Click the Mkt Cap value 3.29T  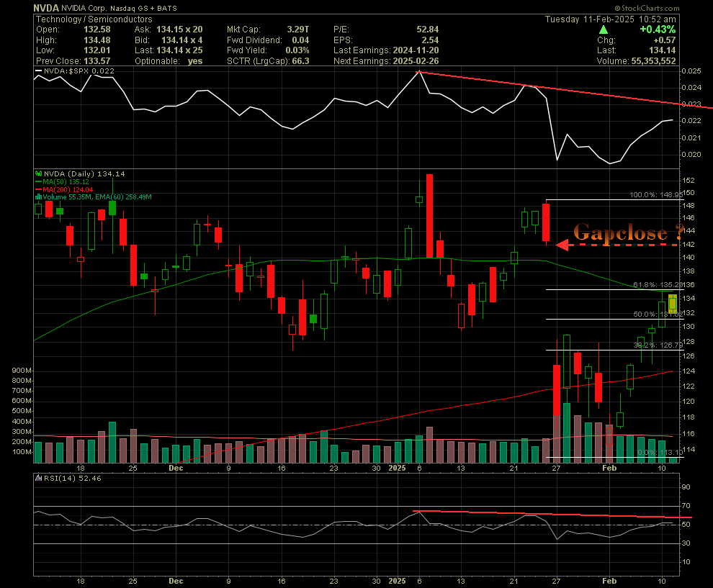(x=298, y=30)
